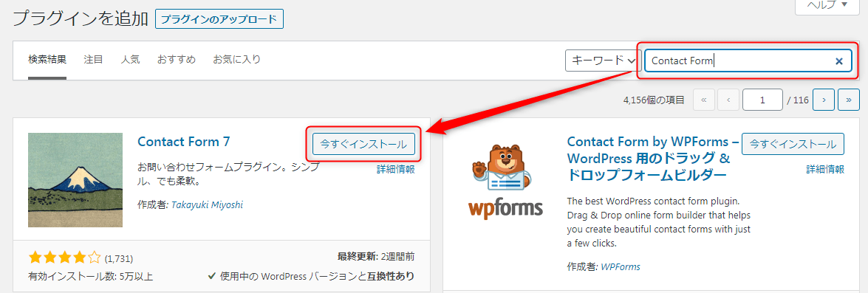This screenshot has height=293, width=868.
Task: Install Contact Form by WPForms plugin
Action: (793, 144)
